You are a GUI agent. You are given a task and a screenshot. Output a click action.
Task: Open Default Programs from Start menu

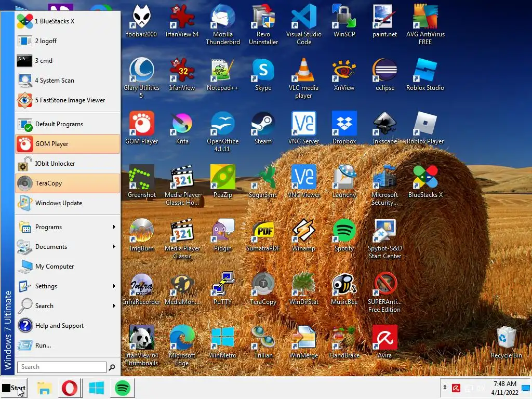click(68, 124)
